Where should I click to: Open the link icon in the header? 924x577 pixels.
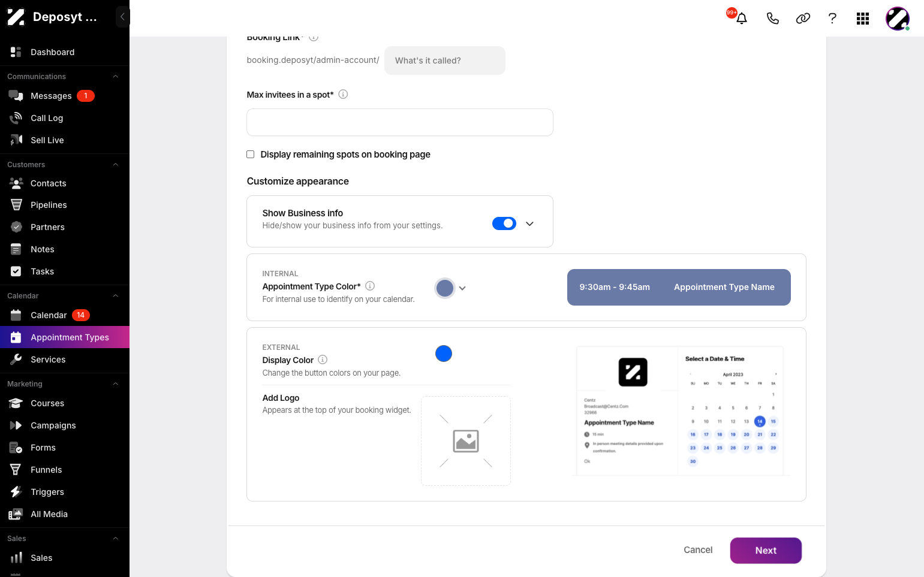[x=803, y=19]
